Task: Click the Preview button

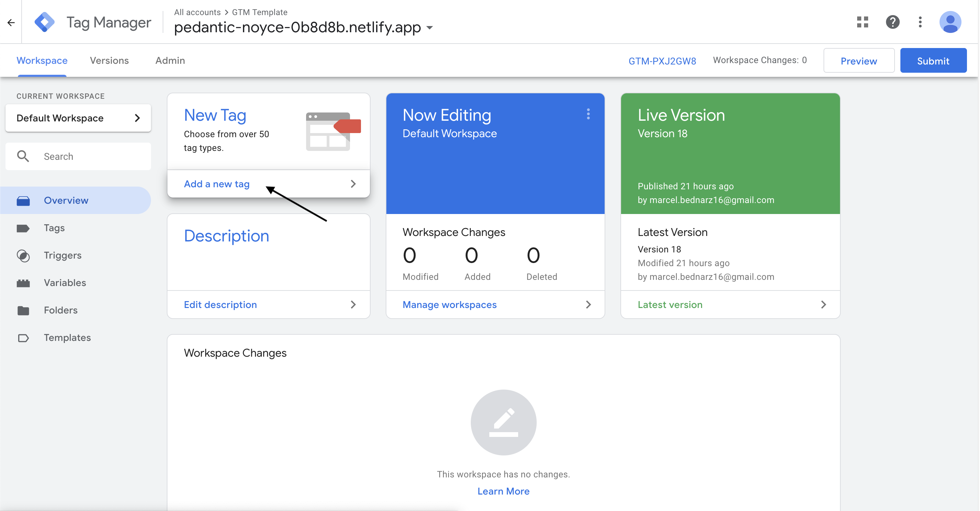Action: point(859,60)
